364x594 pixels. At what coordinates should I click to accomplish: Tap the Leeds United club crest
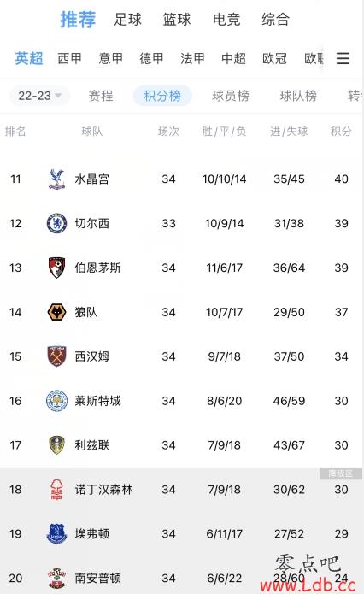click(56, 445)
